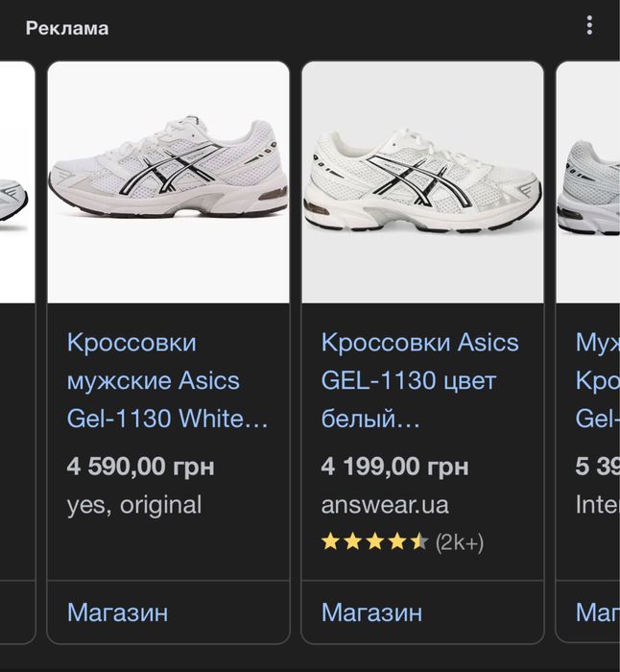This screenshot has width=620, height=672.
Task: Click the (2k+) review count
Action: (460, 542)
